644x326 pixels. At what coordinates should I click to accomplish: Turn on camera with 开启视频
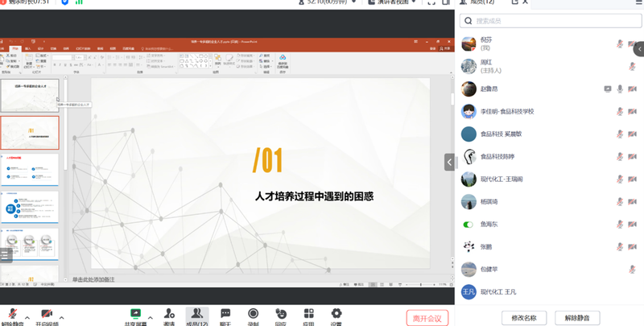click(x=47, y=315)
